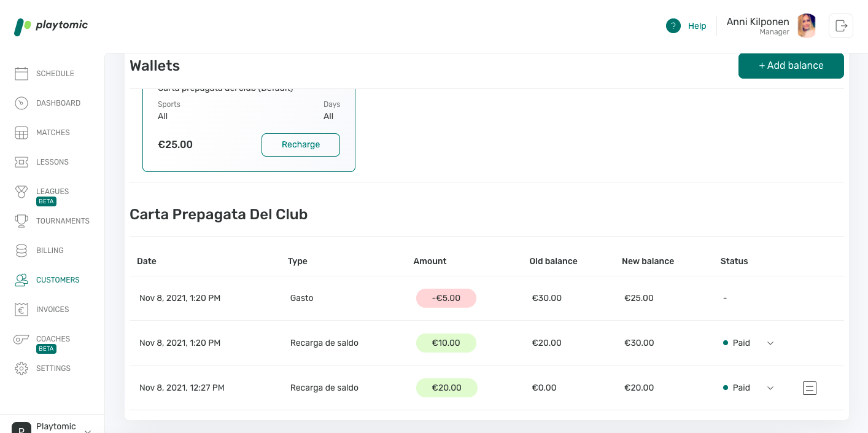Click the Recharge button on the club card

click(x=301, y=144)
